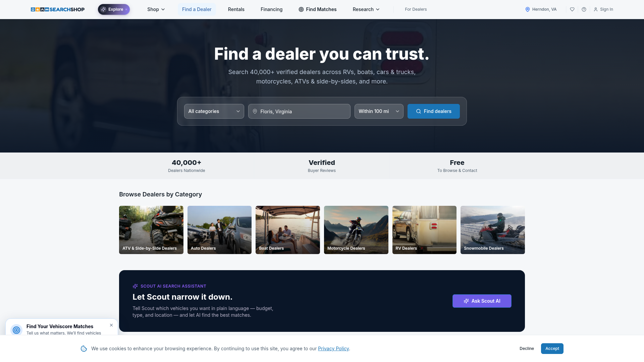Open the Privacy Policy link
This screenshot has height=362, width=644.
[x=333, y=349]
